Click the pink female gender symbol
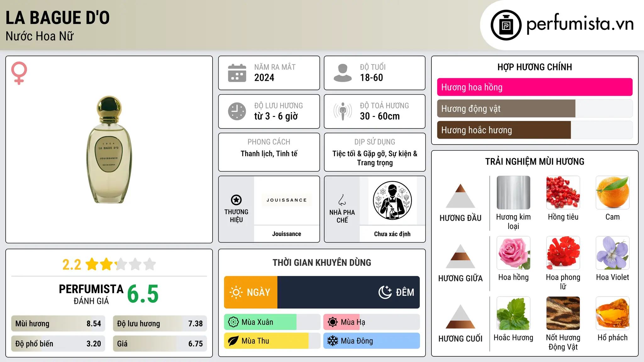The width and height of the screenshot is (644, 362). [19, 73]
